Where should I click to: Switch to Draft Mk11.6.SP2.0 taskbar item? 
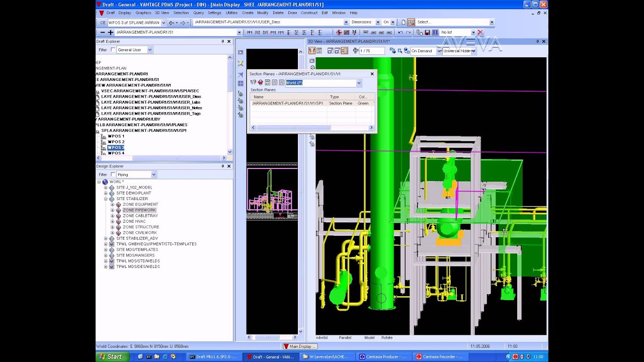213,356
